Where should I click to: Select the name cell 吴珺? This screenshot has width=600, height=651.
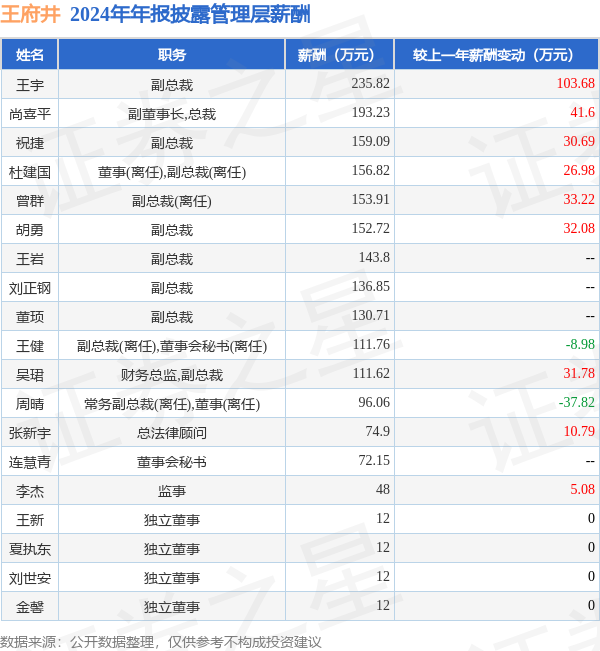[x=29, y=375]
